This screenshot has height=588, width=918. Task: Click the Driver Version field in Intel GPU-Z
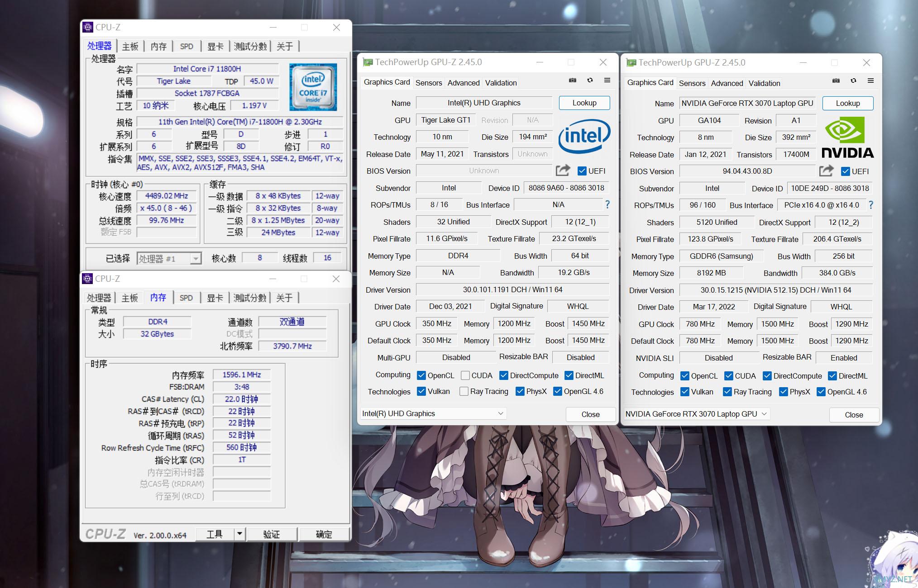click(x=512, y=289)
